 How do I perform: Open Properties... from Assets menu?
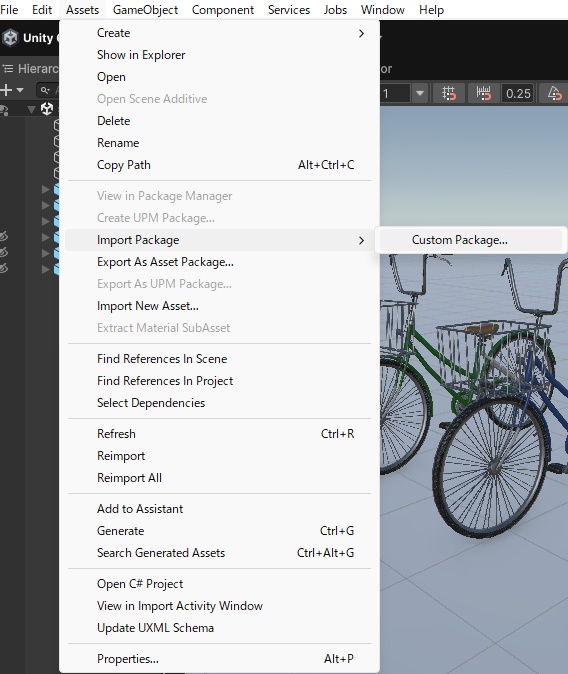[x=219, y=659]
